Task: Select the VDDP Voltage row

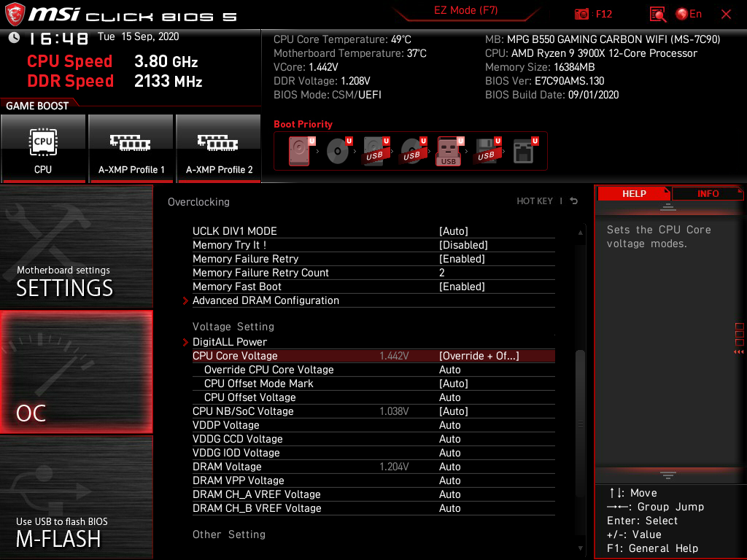Action: click(373, 425)
